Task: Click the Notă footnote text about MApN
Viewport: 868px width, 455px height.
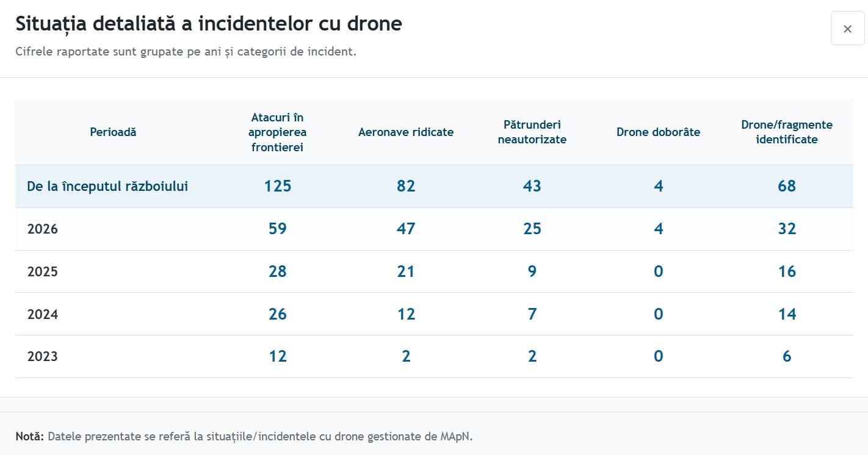Action: coord(244,437)
